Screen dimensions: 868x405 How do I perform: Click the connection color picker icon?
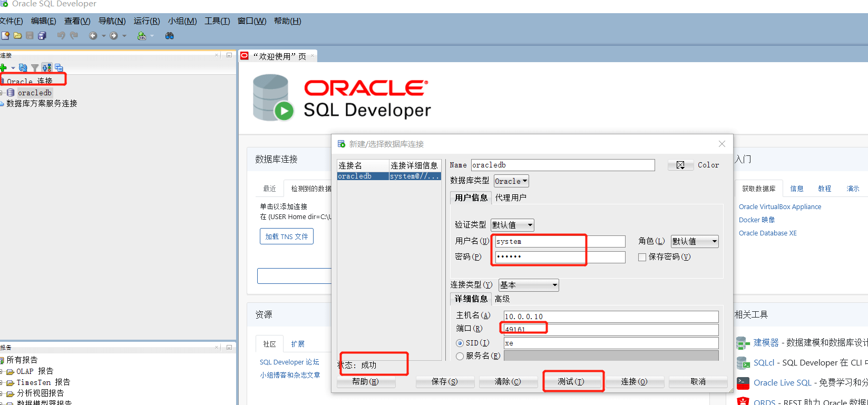click(x=680, y=165)
